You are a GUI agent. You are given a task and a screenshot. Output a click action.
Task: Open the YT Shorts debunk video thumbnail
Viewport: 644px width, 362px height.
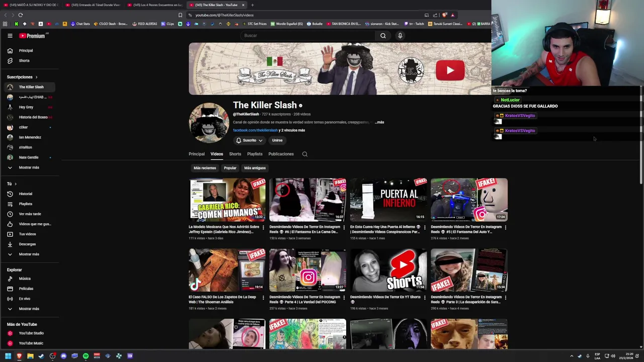[x=388, y=270]
